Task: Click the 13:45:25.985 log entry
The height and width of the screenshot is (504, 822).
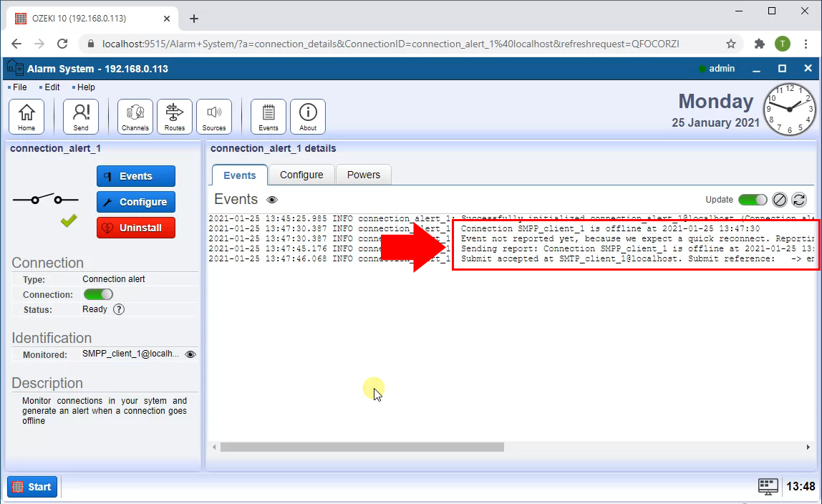Action: (512, 218)
